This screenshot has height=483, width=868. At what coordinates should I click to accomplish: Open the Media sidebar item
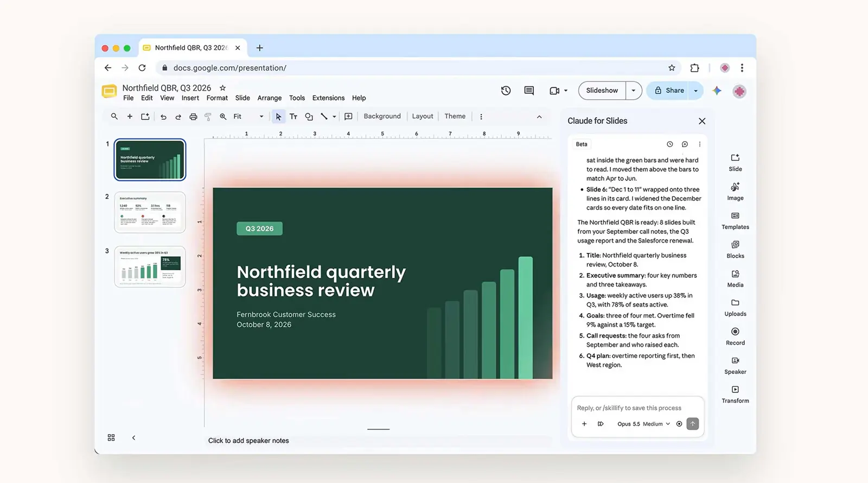click(x=735, y=278)
